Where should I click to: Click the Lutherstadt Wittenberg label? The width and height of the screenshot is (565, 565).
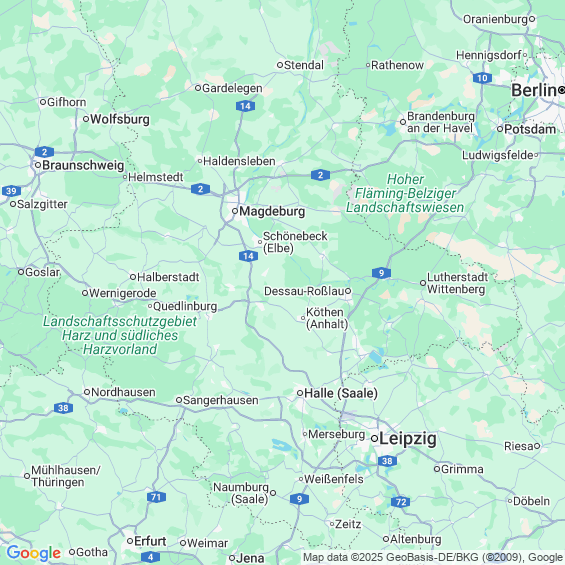pos(457,283)
